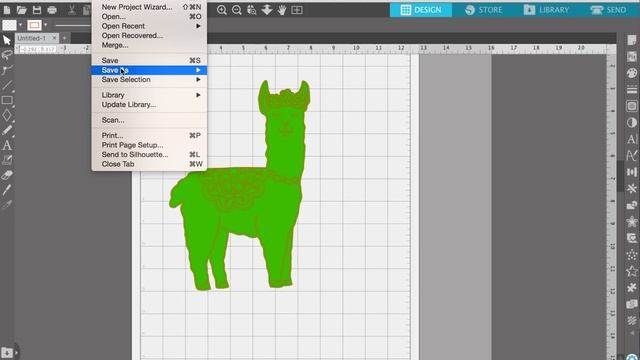Open the Save As submenu
Viewport: 640px width, 360px height.
pos(149,70)
